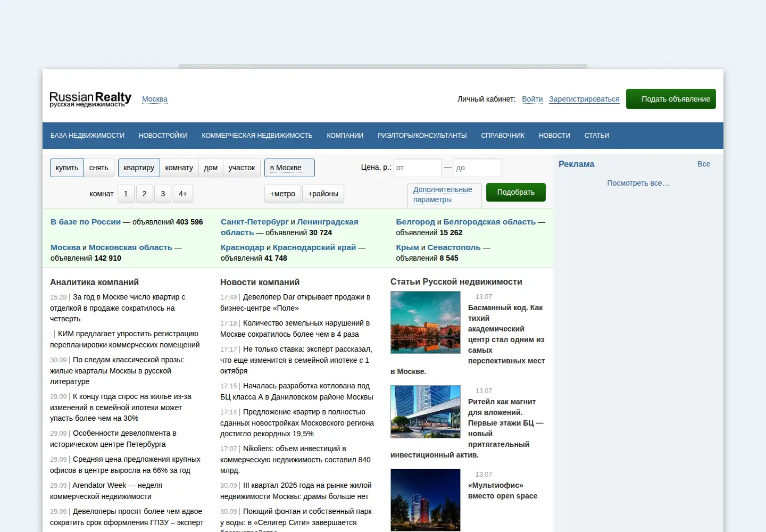Click the Подобрать search button
Image resolution: width=766 pixels, height=532 pixels.
pos(516,192)
